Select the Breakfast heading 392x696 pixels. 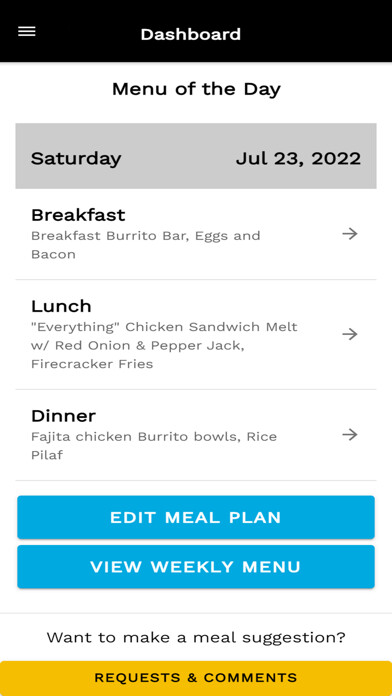78,215
